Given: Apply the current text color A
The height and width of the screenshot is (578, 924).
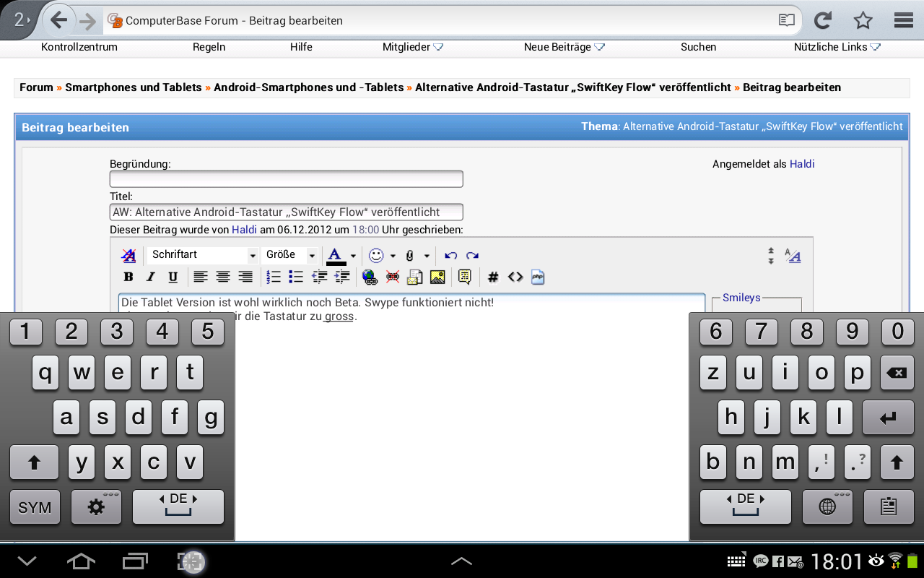Looking at the screenshot, I should tap(335, 255).
